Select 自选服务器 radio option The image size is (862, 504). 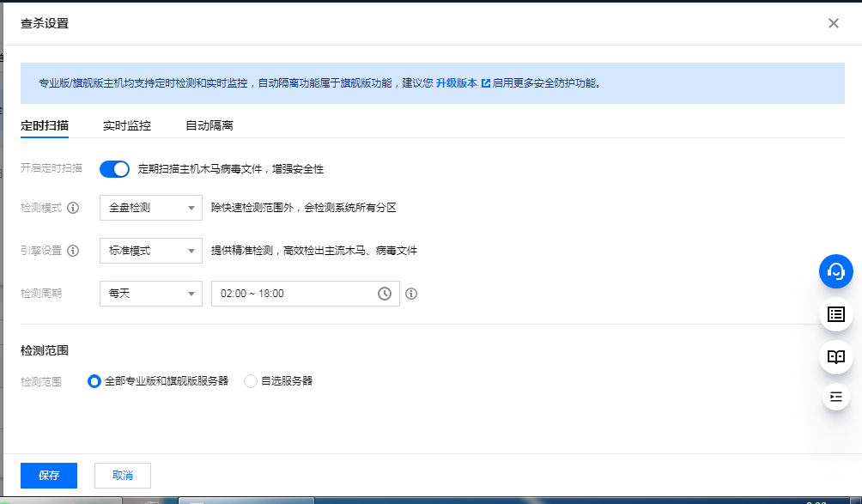tap(250, 381)
